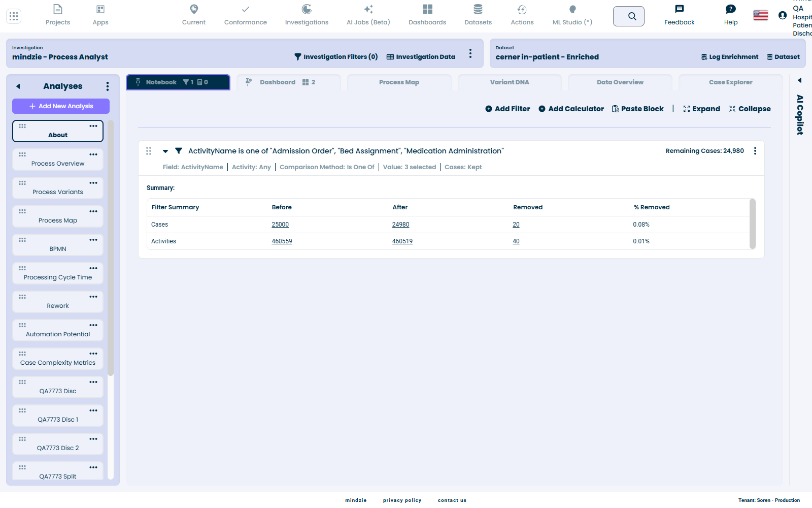
Task: Open AI Jobs (Beta)
Action: [x=368, y=15]
